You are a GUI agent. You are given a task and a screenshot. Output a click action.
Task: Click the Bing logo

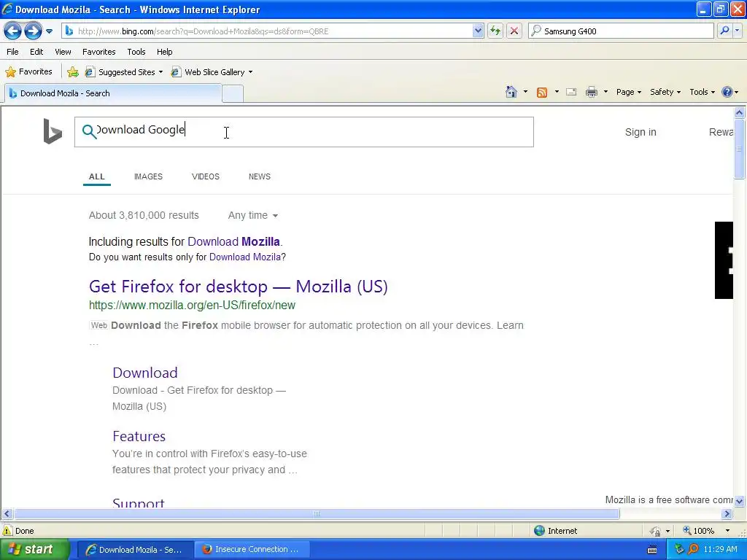53,131
